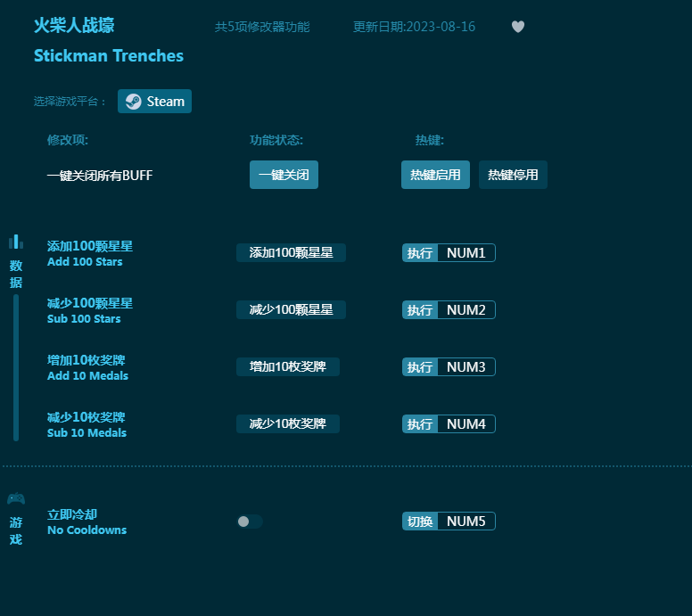Click the data category bar-chart icon
Viewport: 692px width, 616px height.
pos(16,242)
